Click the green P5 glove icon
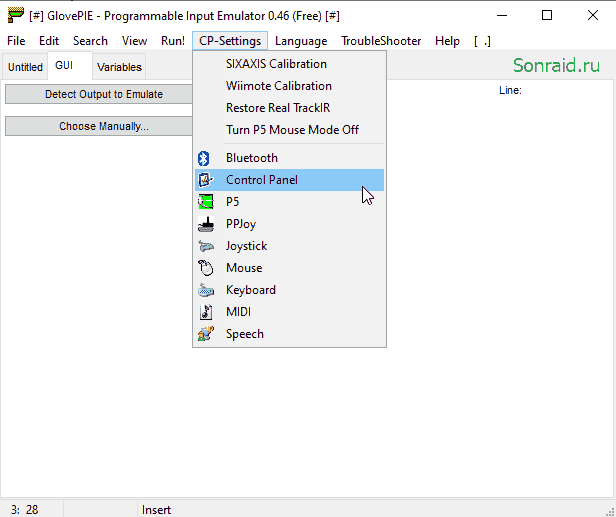This screenshot has width=616, height=517. [205, 202]
